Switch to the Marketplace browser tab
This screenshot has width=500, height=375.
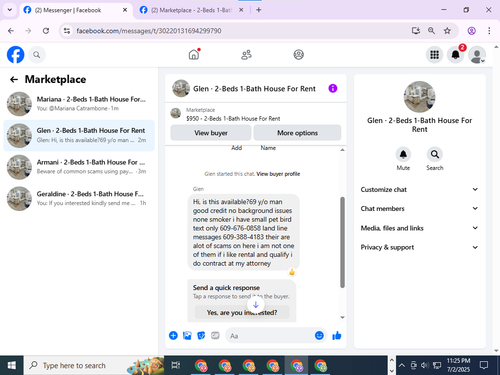(191, 10)
